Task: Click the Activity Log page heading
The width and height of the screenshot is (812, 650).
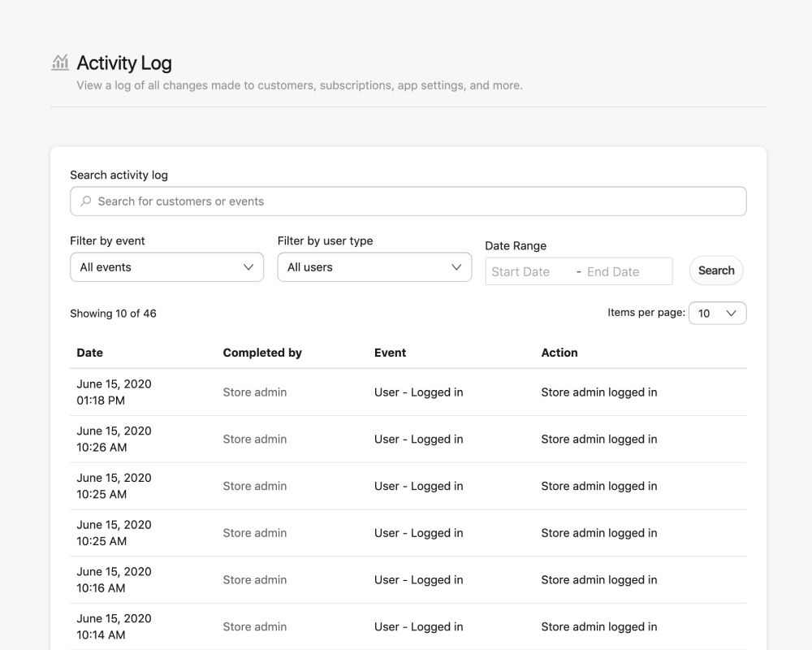Action: 124,63
